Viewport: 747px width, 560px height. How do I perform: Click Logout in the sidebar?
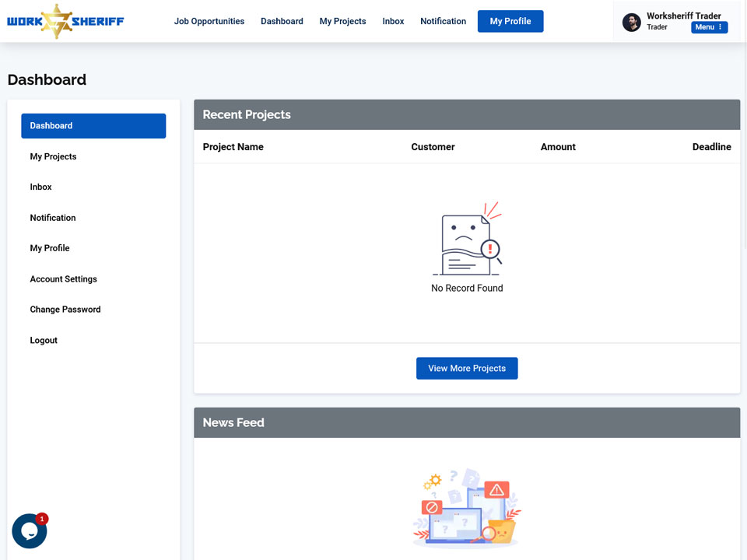click(44, 341)
